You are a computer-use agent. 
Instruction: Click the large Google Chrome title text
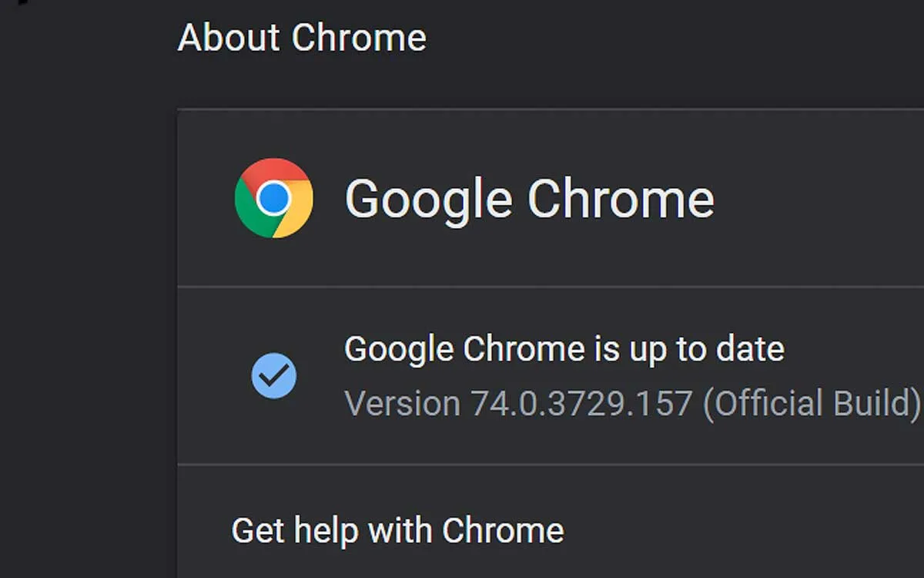click(x=529, y=198)
